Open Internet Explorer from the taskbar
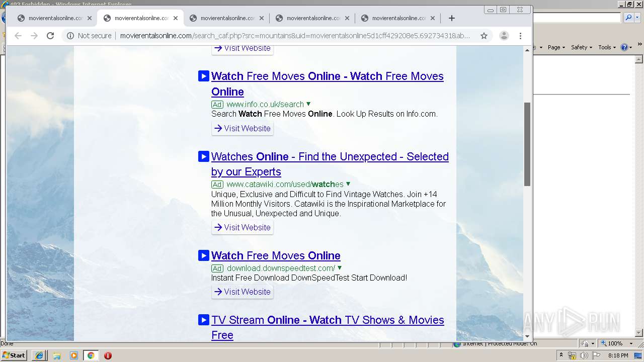Screen dimensions: 644x362 click(x=39, y=355)
